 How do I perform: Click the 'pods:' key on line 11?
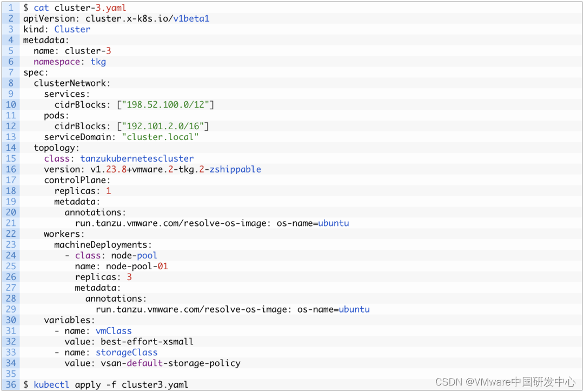57,116
